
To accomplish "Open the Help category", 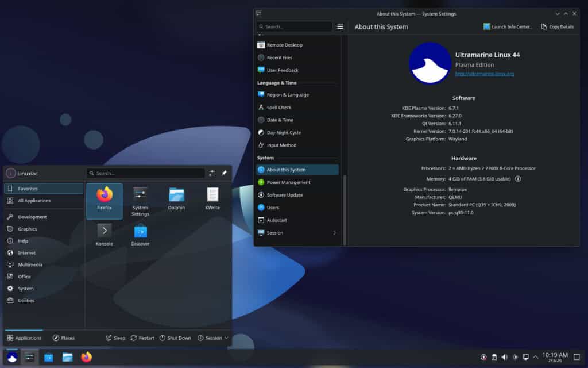I will 44,241.
